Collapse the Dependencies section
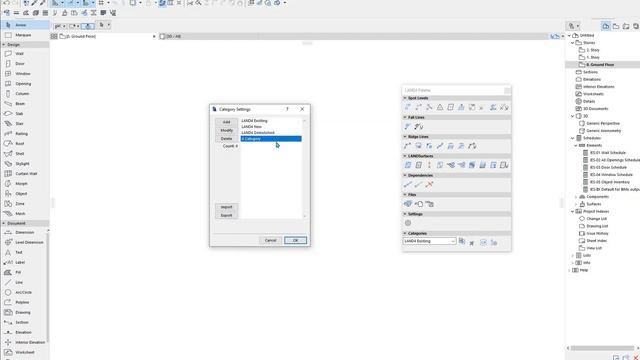 tap(405, 175)
